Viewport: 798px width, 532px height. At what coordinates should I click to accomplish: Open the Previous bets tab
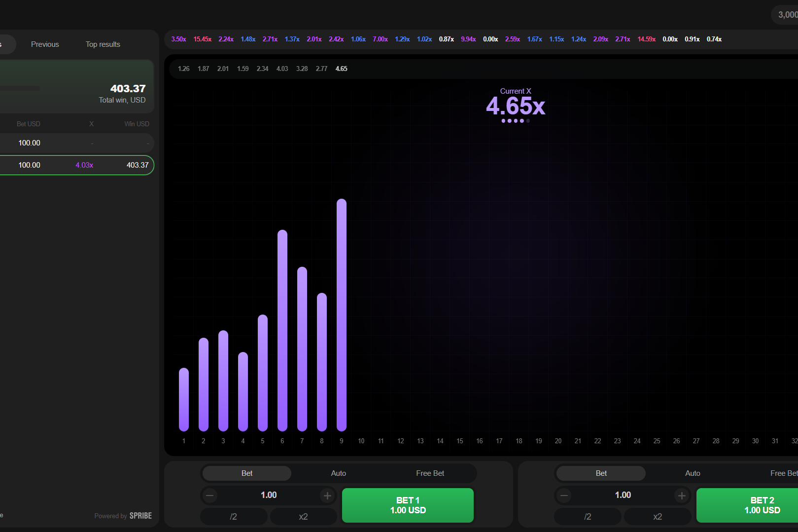pos(45,44)
